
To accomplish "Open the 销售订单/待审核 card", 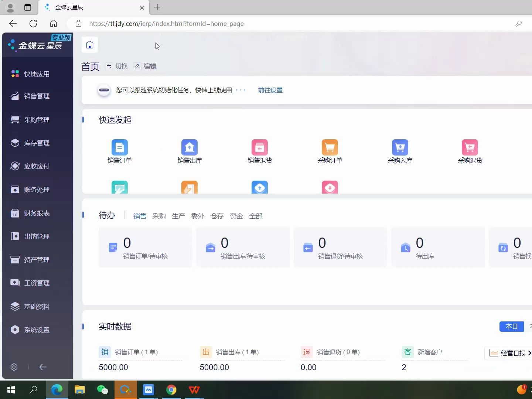I will click(x=145, y=247).
